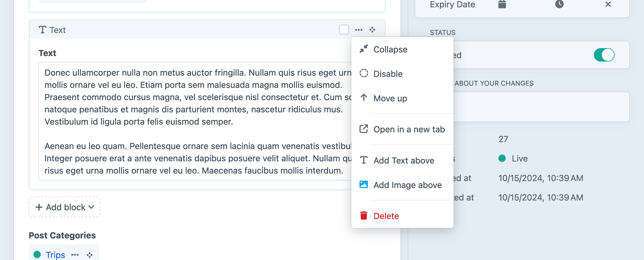The width and height of the screenshot is (644, 260).
Task: Expand the Add block dropdown
Action: tap(64, 207)
